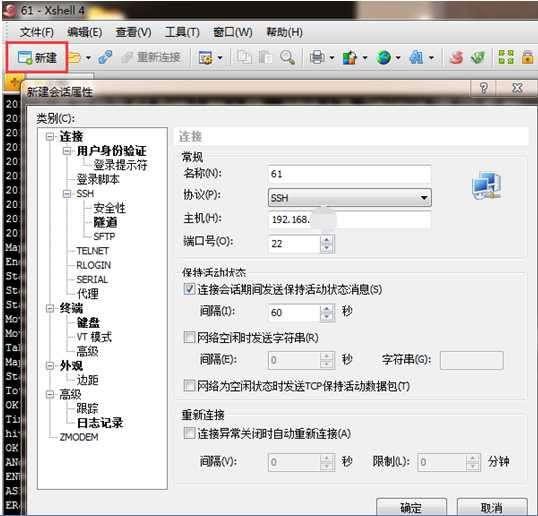The image size is (538, 516).
Task: Select 隧道 under SSH
Action: [x=105, y=222]
